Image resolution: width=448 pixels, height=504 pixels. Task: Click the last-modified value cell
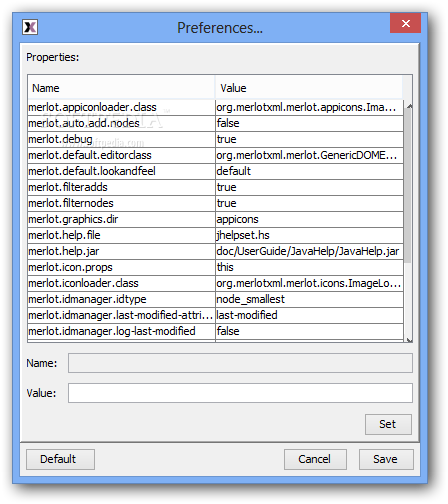pyautogui.click(x=309, y=315)
